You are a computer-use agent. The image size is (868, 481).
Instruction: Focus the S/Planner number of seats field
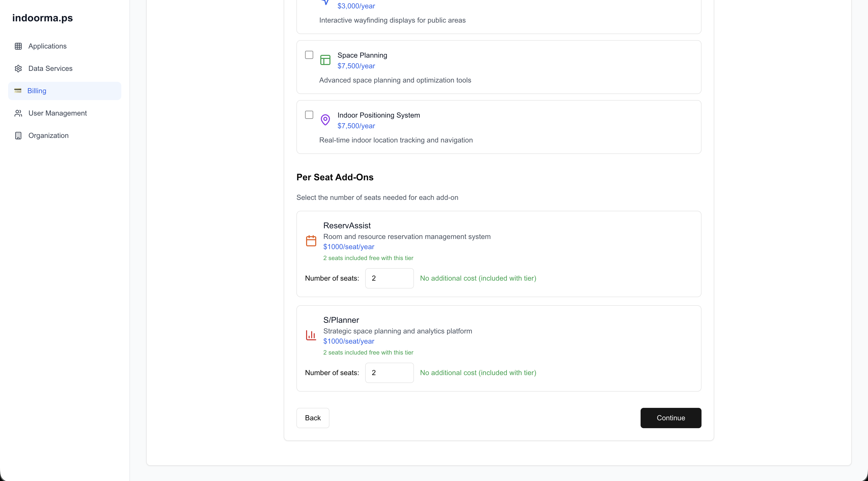[389, 373]
